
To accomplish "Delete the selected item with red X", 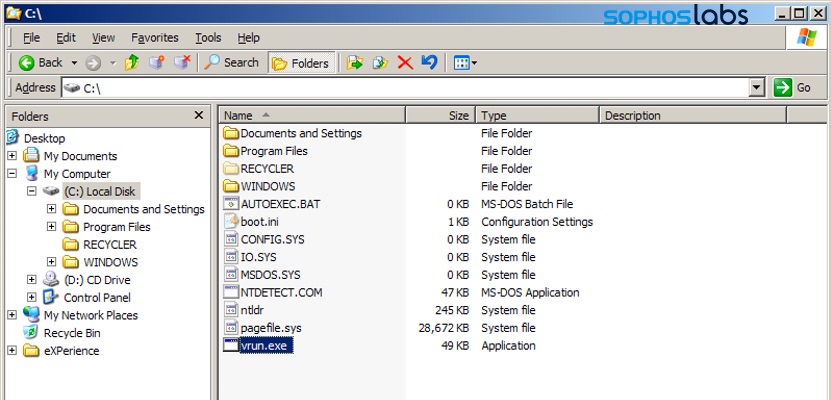I will (405, 63).
